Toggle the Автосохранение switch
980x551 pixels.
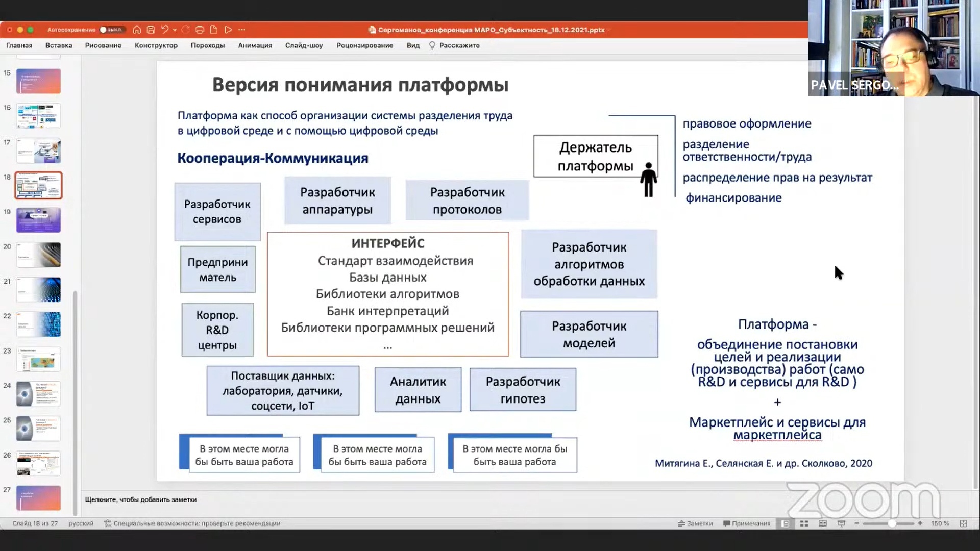(x=110, y=30)
